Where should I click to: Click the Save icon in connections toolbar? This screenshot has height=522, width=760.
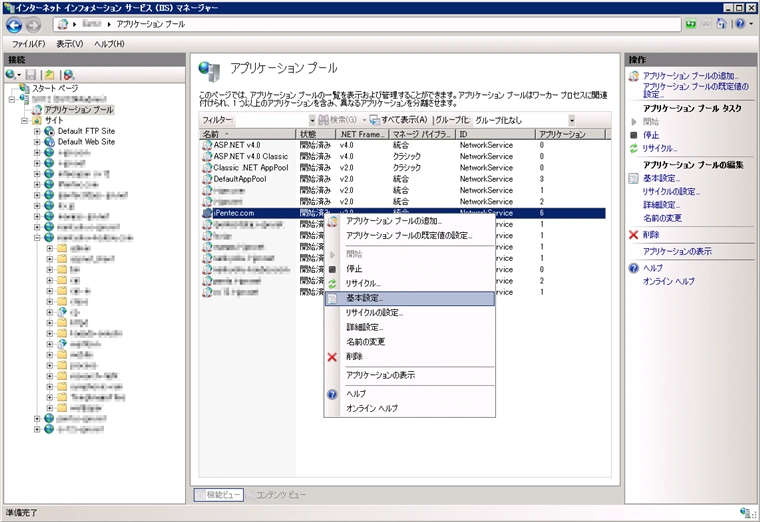(x=33, y=74)
